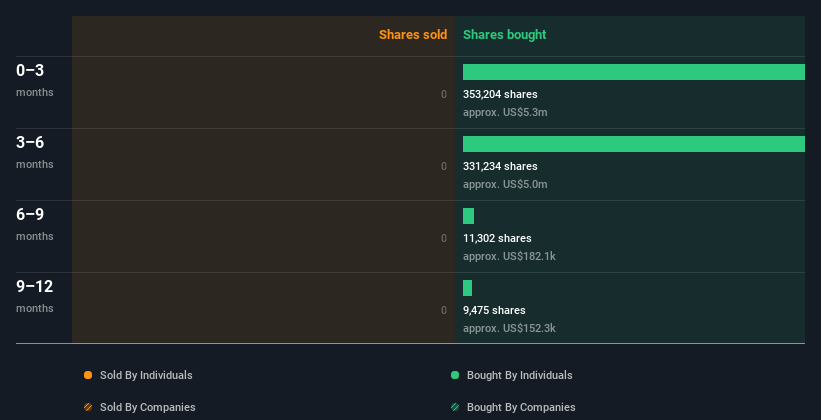Click the Bought By Companies legend label
This screenshot has height=420, width=821.
tap(521, 407)
